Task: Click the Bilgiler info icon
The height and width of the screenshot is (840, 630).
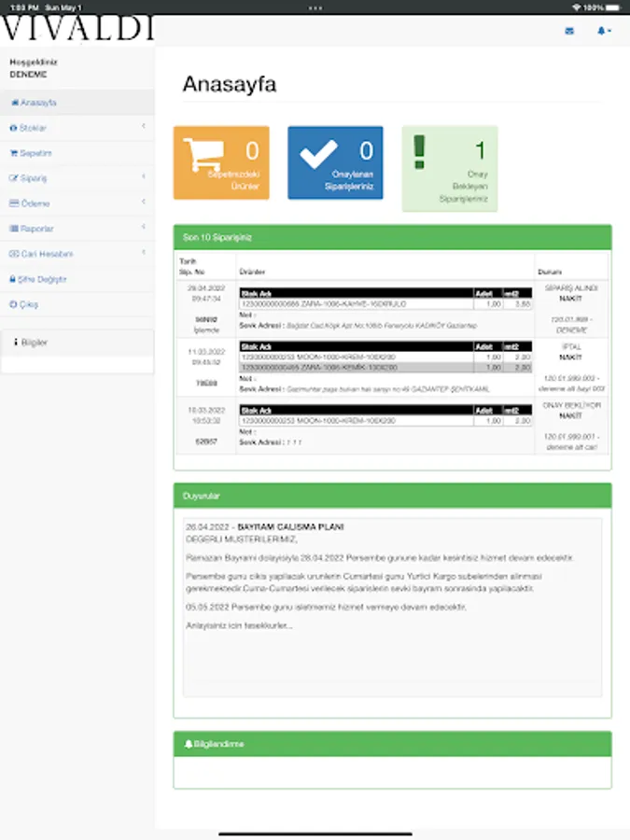Action: [x=16, y=342]
